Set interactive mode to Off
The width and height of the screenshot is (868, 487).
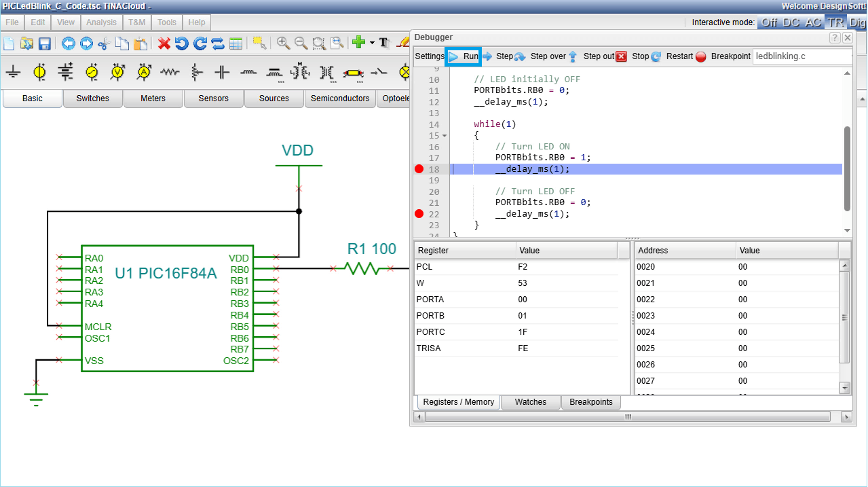coord(769,22)
